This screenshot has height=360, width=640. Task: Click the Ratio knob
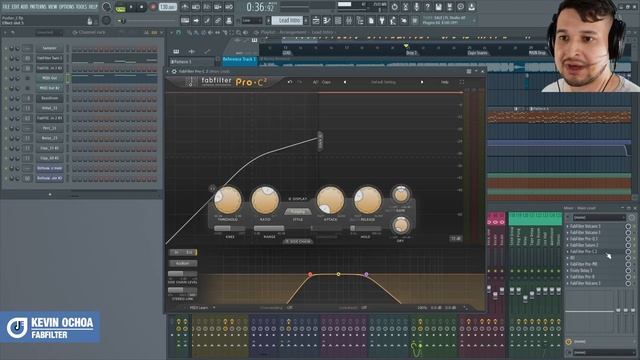coord(265,200)
